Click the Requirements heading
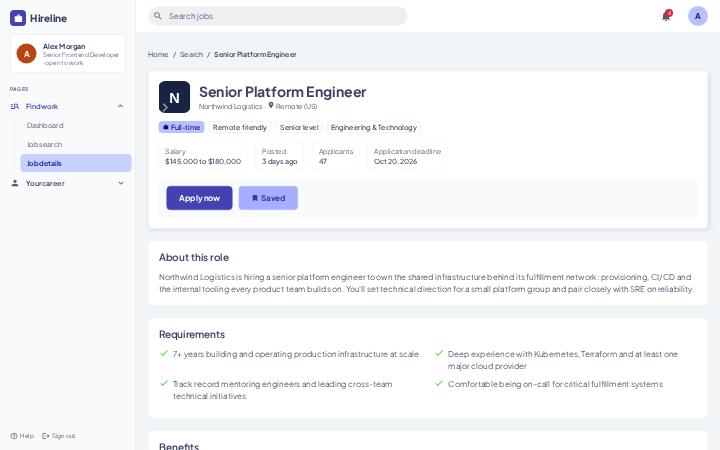 [x=192, y=334]
